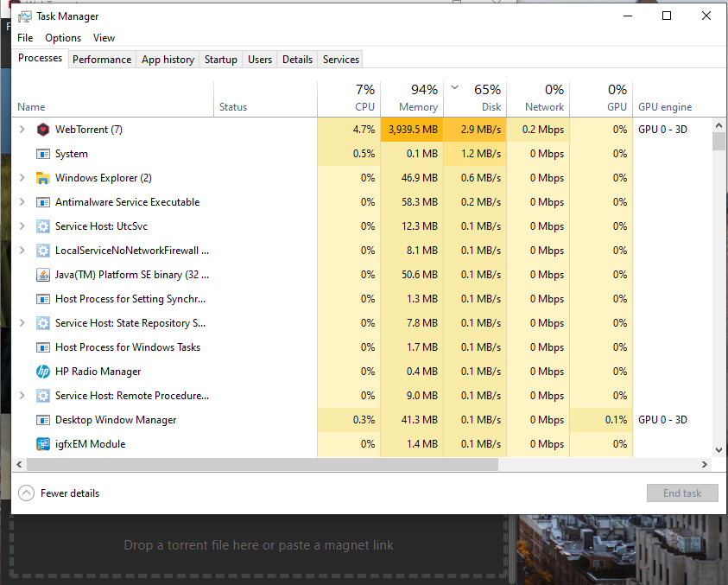Viewport: 728px width, 585px height.
Task: Expand LocalServiceNoNetworkFirewall row
Action: (22, 251)
